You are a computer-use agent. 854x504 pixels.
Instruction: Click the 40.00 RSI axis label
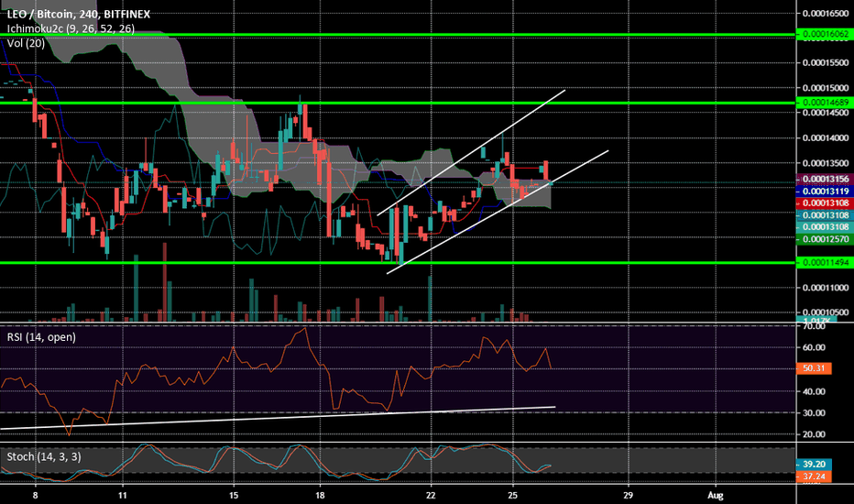(x=814, y=391)
